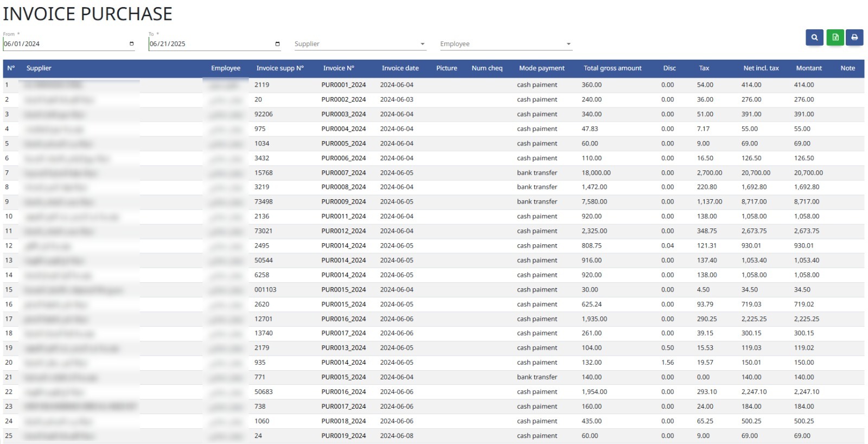
Task: Click supplier invoice number 13740
Action: [x=264, y=333]
